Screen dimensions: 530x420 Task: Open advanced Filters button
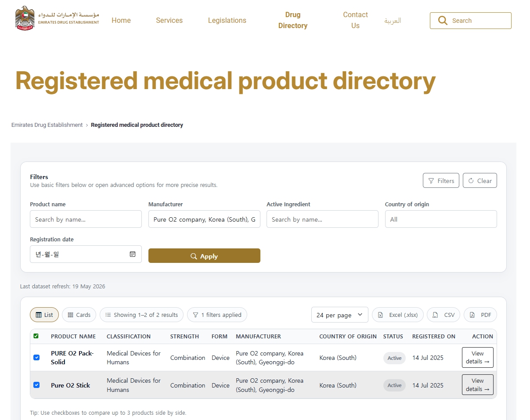click(441, 180)
